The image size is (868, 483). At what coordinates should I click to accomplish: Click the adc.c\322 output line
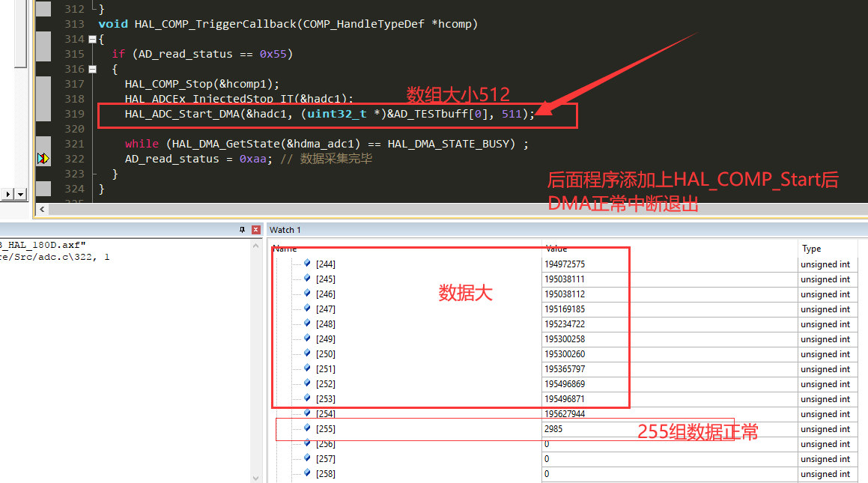click(55, 257)
